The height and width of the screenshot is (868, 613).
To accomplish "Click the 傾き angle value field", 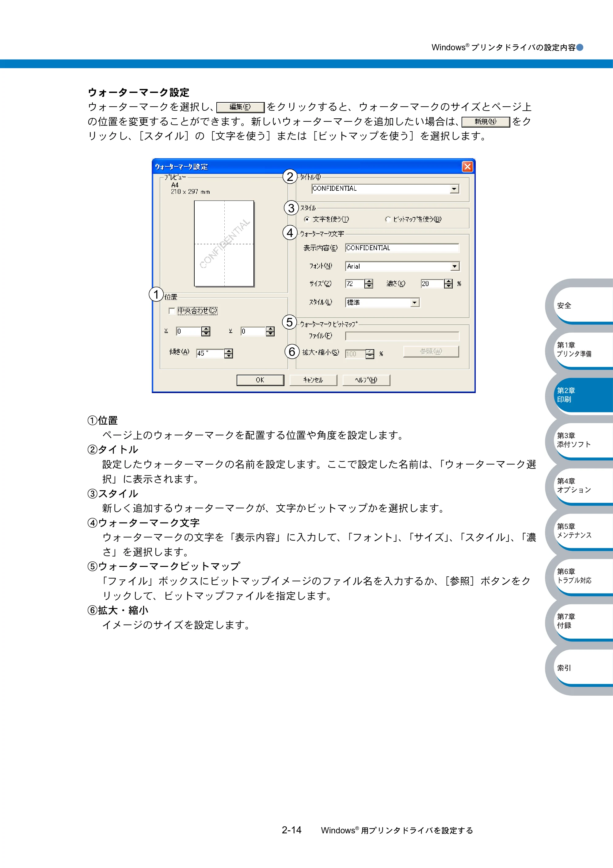I will pos(210,354).
